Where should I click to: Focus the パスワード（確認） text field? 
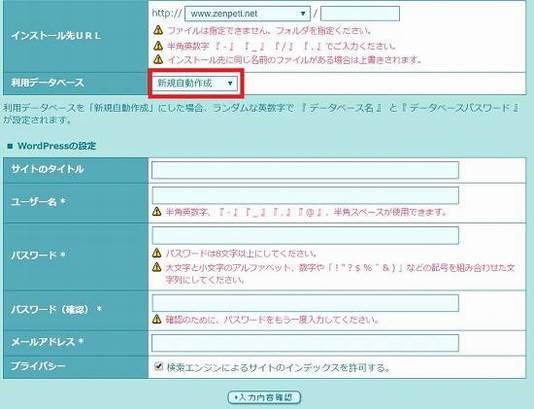click(x=305, y=303)
